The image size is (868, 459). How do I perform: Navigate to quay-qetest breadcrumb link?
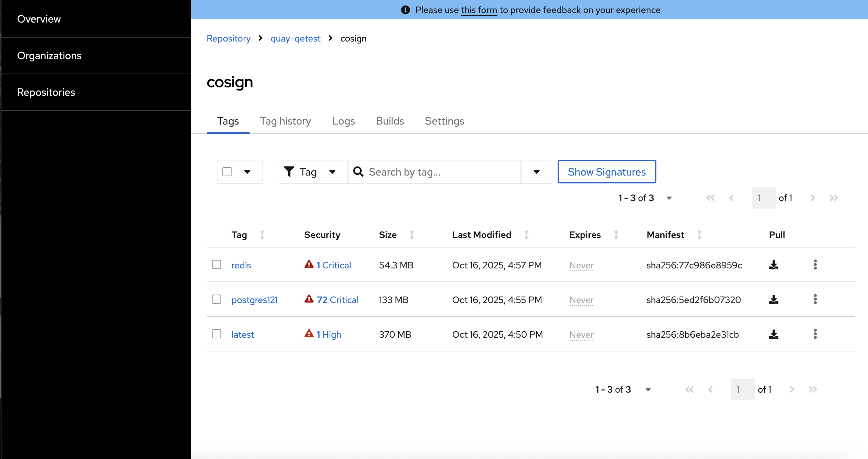click(x=295, y=39)
